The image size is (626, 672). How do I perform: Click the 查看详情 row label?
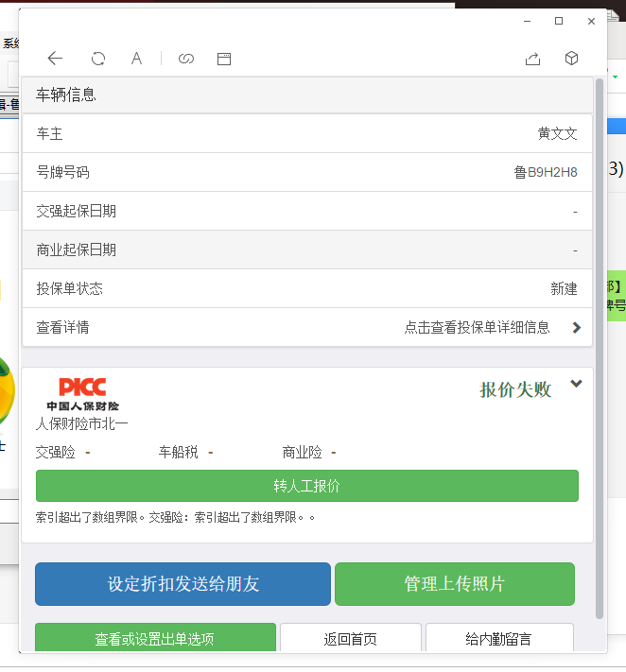click(x=63, y=327)
